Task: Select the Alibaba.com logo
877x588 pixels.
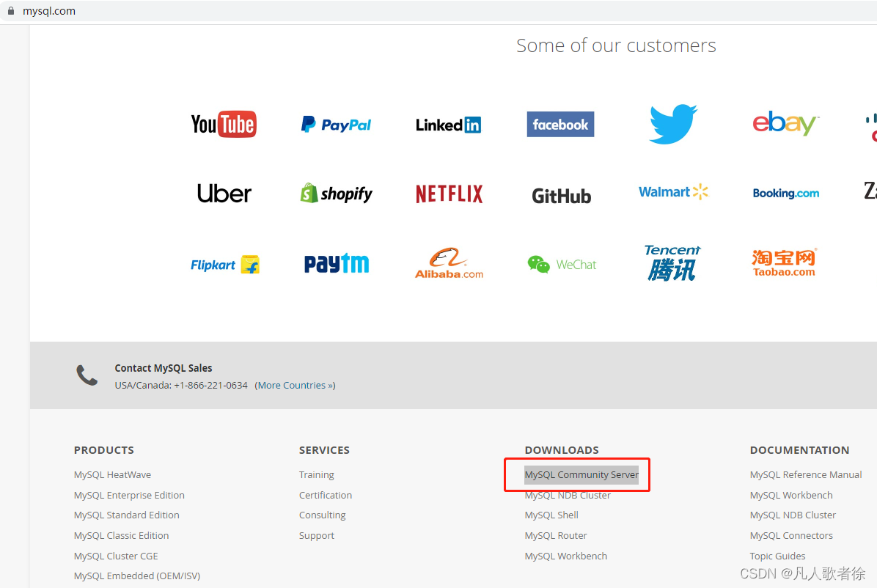Action: [x=449, y=263]
